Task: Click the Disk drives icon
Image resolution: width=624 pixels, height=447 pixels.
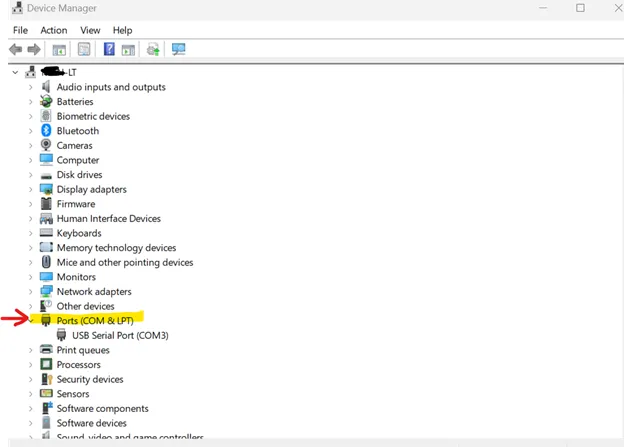Action: coord(46,176)
